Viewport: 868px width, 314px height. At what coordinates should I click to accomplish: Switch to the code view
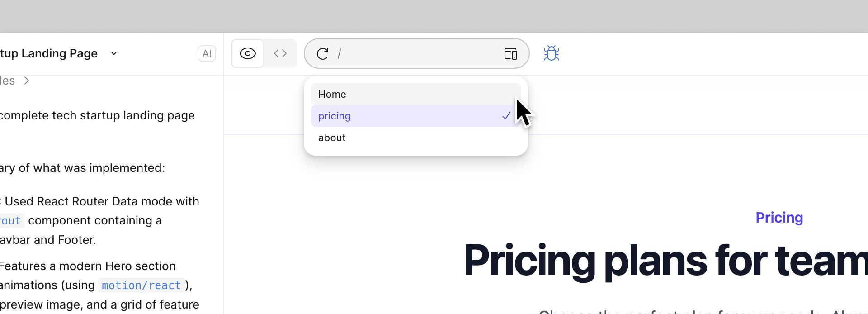click(x=280, y=54)
